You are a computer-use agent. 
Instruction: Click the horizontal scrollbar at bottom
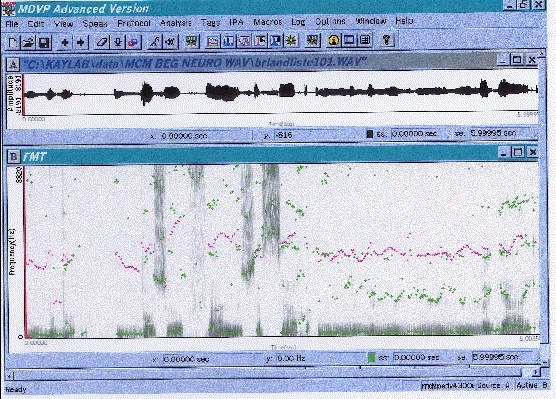click(269, 373)
